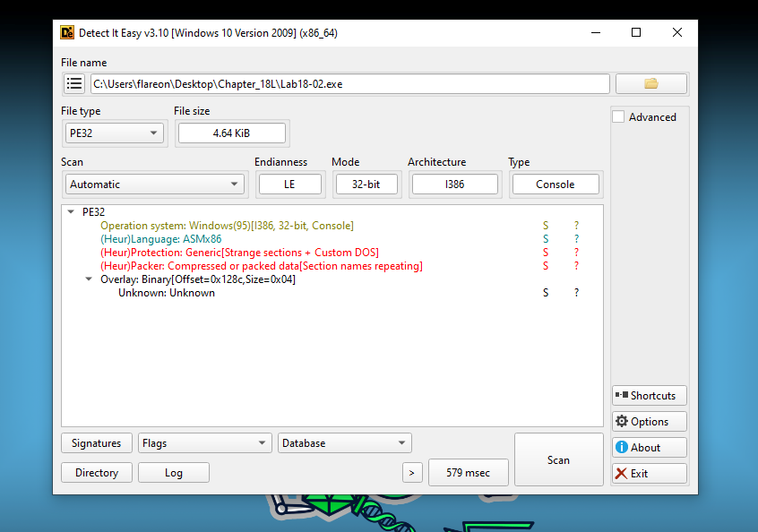Quit using the Exit button
Screen dimensions: 758x532
650,474
